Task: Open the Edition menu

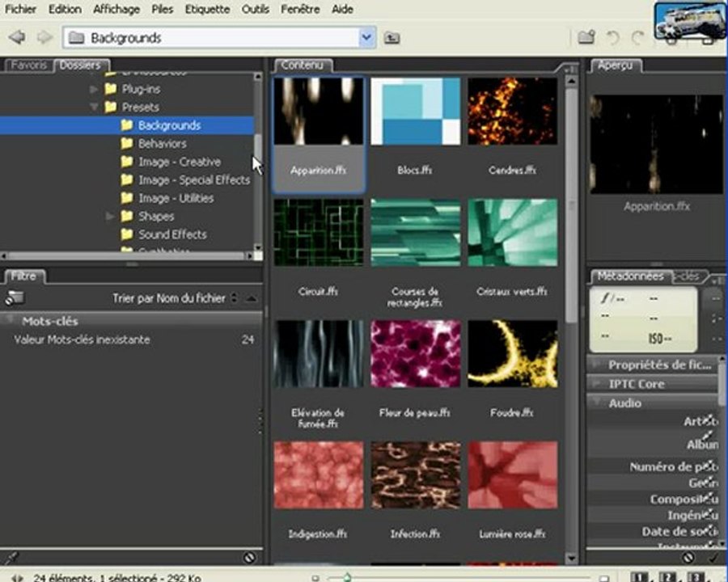Action: [65, 9]
